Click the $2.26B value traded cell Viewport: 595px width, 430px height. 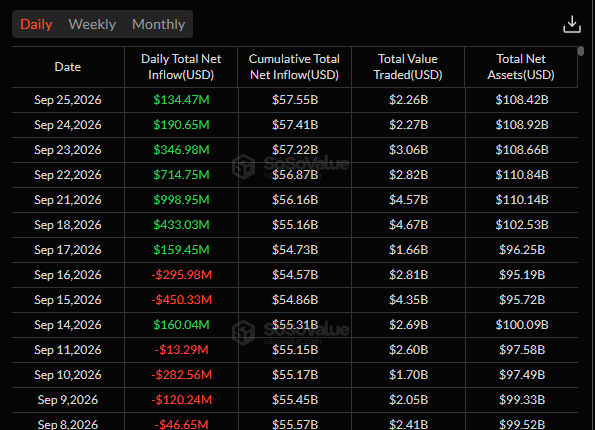(408, 100)
